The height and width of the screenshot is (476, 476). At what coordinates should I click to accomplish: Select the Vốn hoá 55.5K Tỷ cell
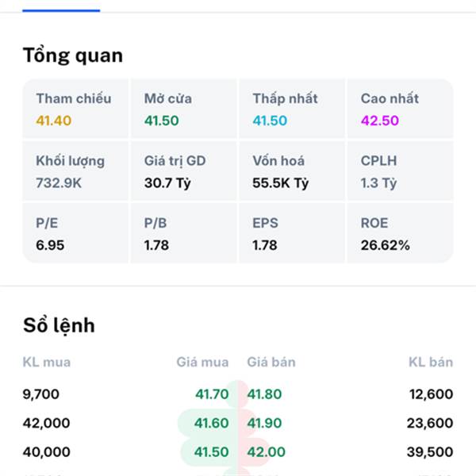pos(292,171)
